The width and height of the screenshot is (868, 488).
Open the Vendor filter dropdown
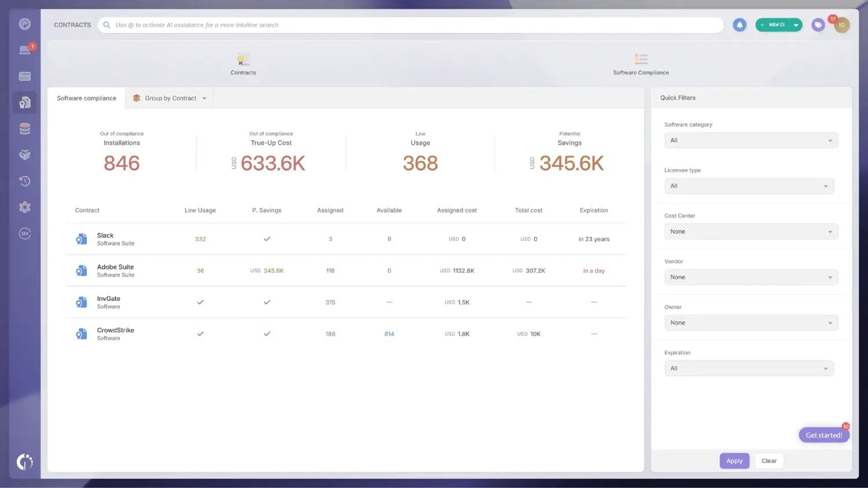[751, 277]
